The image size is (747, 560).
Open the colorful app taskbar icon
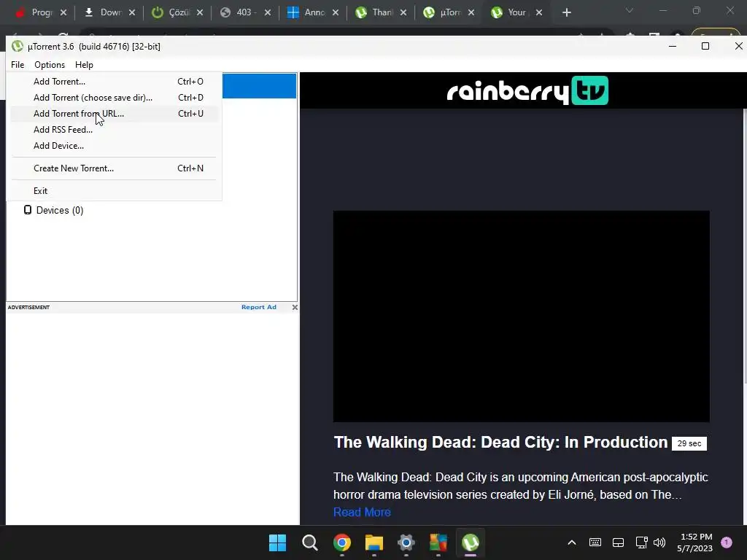point(438,542)
